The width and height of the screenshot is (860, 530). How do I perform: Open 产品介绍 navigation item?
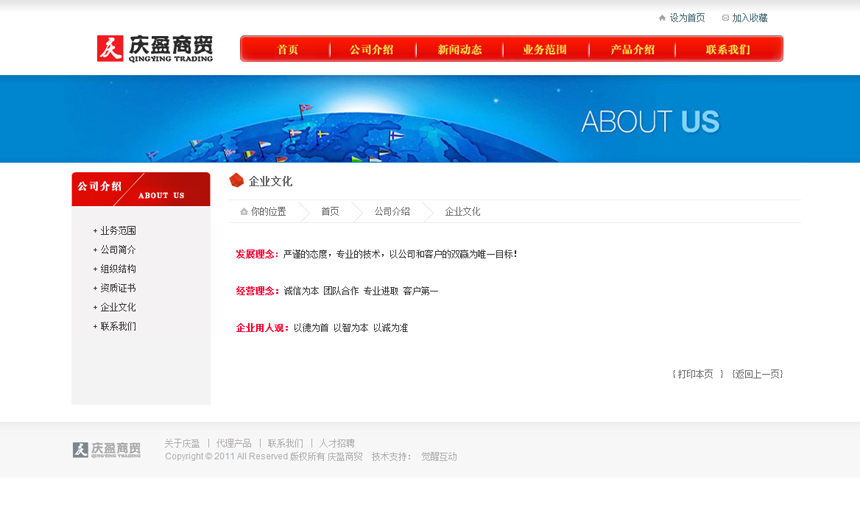pos(632,49)
